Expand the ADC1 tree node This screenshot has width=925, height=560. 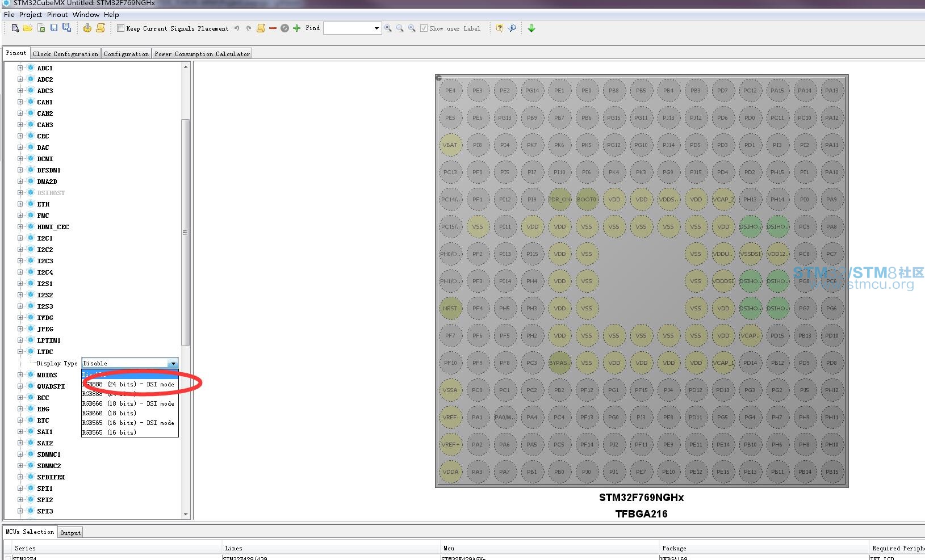tap(20, 68)
